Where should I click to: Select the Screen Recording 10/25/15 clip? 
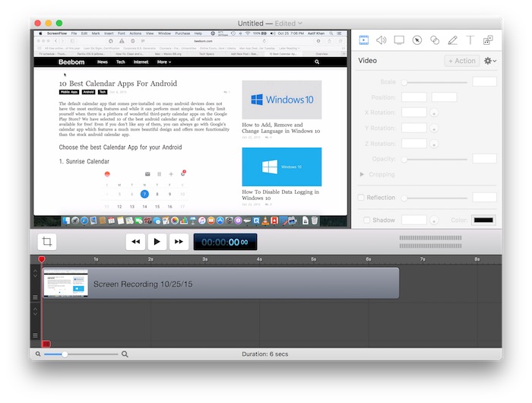click(220, 284)
